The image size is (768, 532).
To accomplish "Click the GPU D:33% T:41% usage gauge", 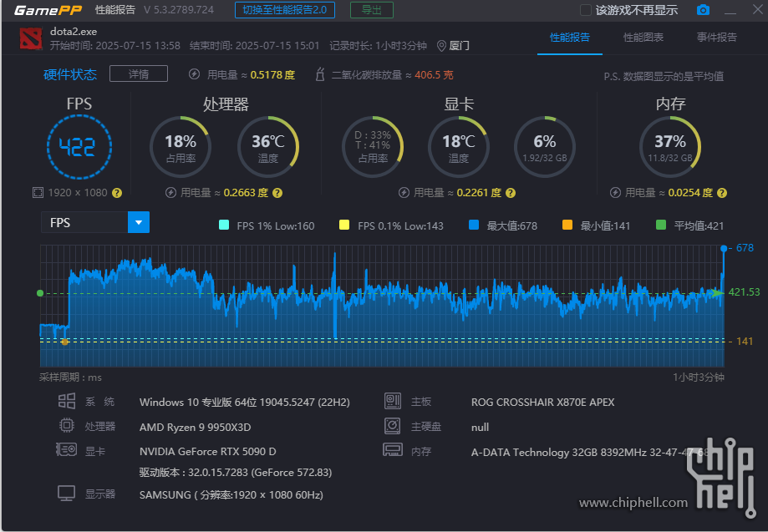I will [x=372, y=147].
